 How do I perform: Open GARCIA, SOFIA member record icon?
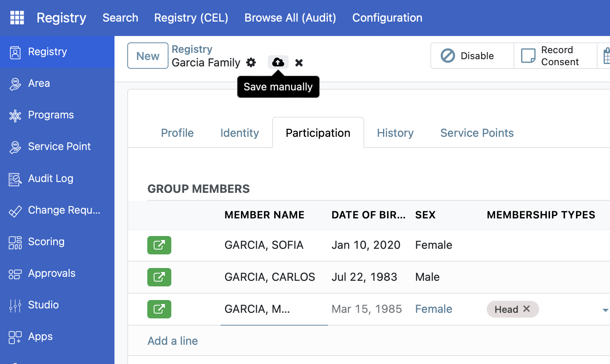point(159,245)
